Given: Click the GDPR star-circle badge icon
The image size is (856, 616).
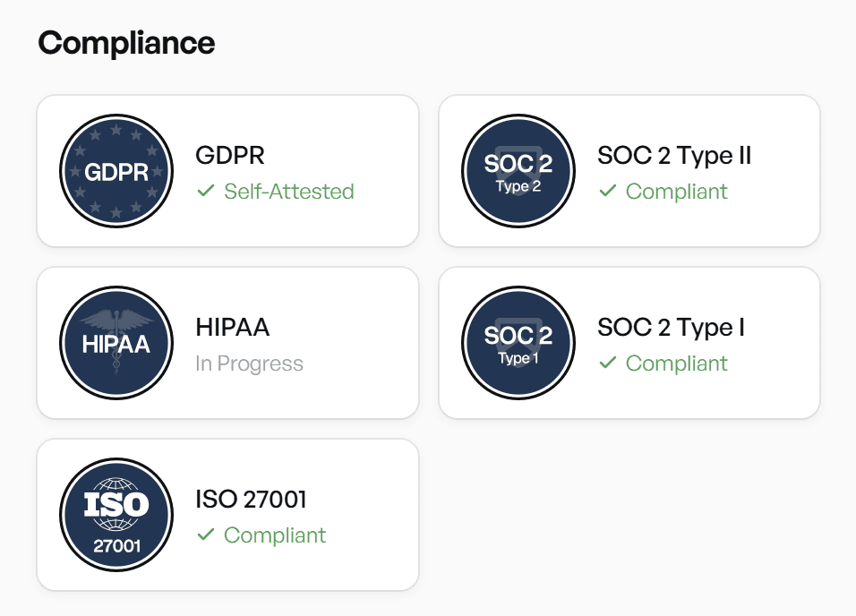Looking at the screenshot, I should coord(116,171).
